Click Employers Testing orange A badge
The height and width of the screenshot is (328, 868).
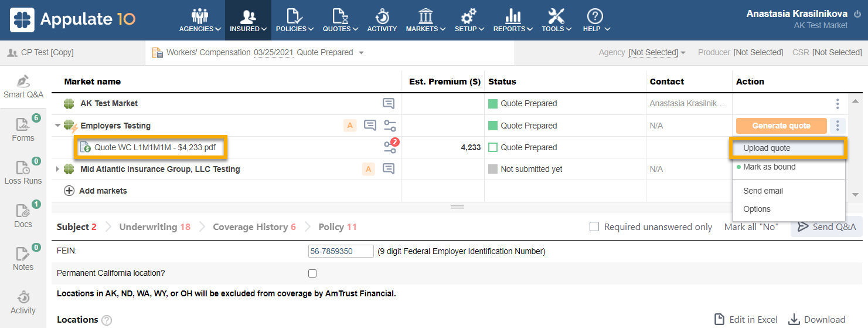pyautogui.click(x=350, y=126)
